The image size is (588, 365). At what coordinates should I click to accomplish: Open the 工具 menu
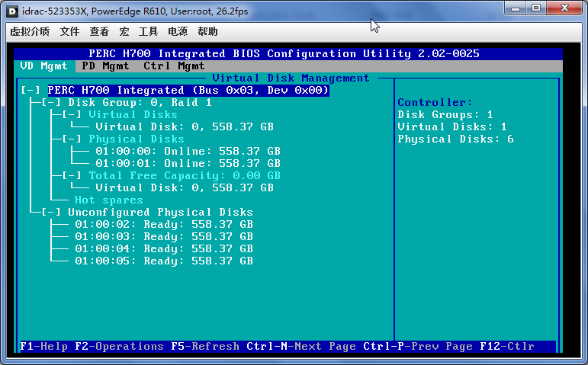tap(148, 31)
